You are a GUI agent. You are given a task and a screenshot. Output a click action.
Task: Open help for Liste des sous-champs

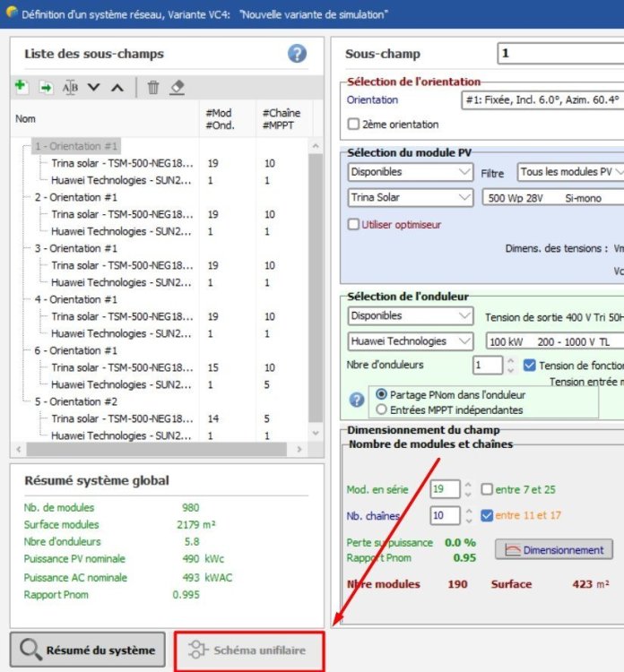[297, 54]
